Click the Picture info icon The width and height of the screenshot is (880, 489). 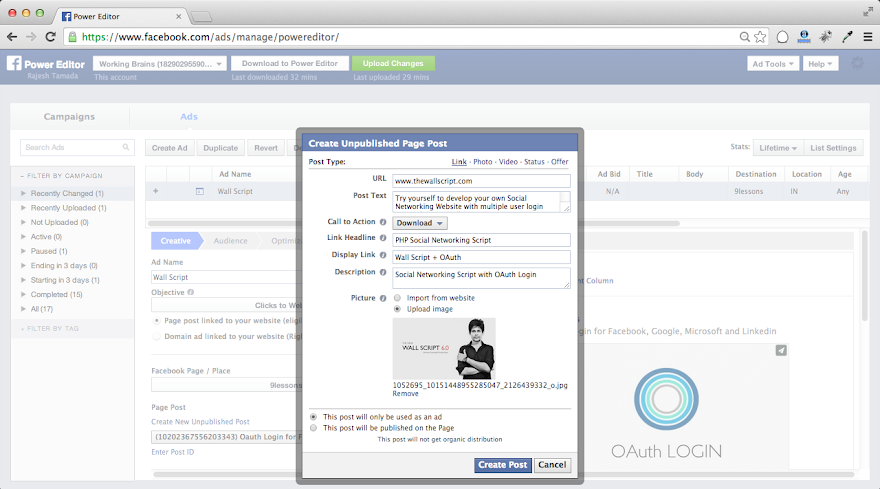(x=383, y=298)
